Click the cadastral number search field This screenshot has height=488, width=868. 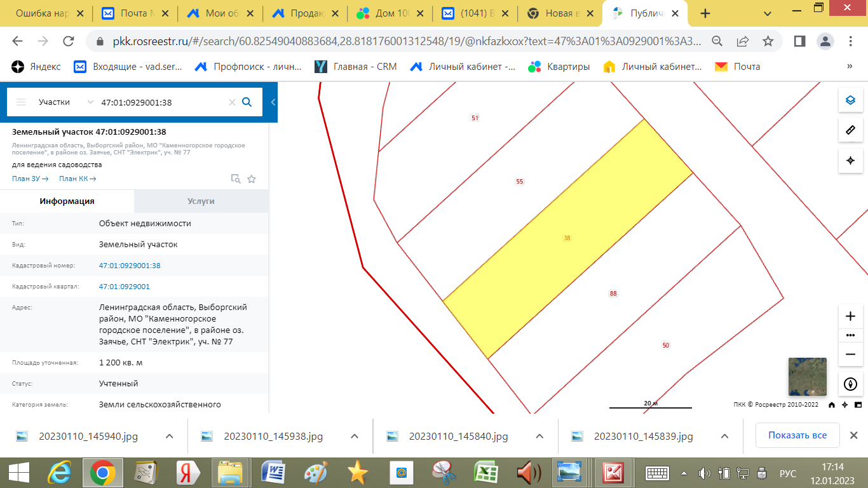point(161,102)
